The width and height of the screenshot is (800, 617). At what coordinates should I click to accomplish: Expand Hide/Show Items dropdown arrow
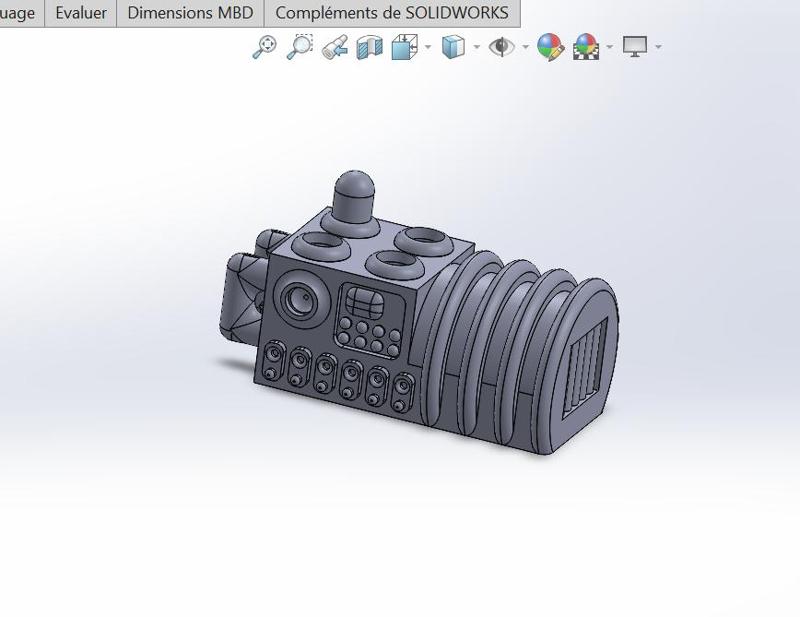click(x=526, y=47)
